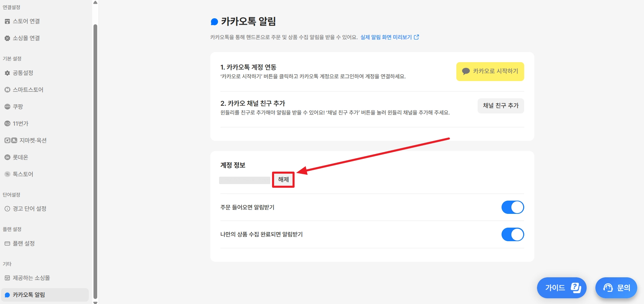The height and width of the screenshot is (304, 644).
Task: Click the yellow 카카오로 시작하기 button
Action: (490, 72)
